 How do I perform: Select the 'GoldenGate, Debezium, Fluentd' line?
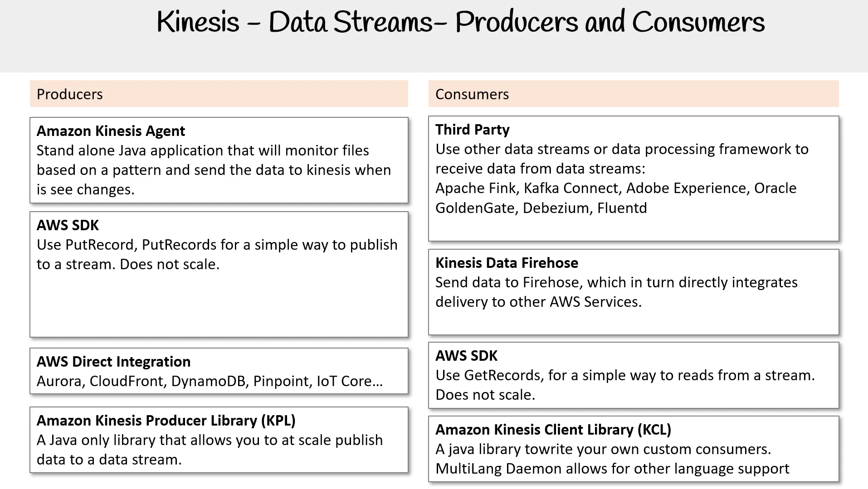coord(541,208)
